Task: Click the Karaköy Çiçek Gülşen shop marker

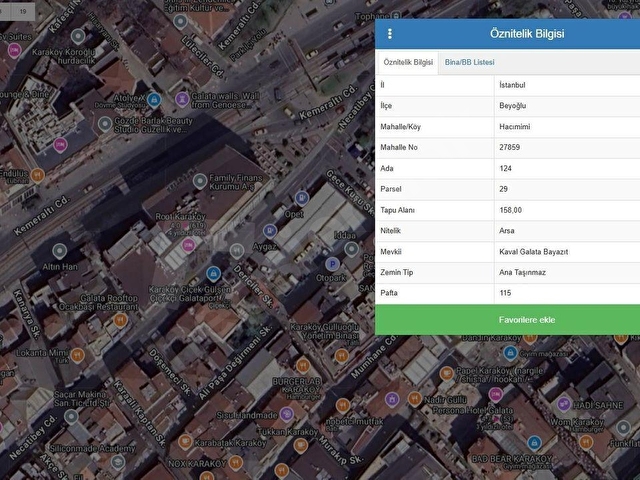Action: pos(213,273)
